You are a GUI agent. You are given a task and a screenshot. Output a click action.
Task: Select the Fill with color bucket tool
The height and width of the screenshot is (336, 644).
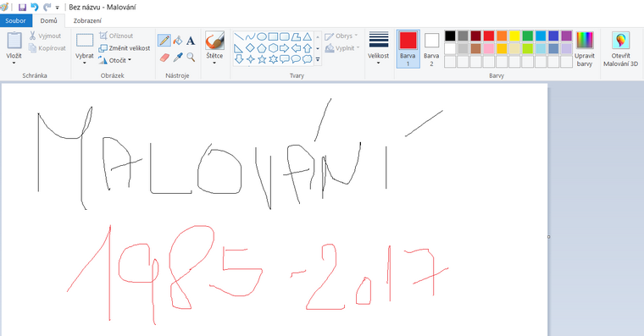[177, 41]
